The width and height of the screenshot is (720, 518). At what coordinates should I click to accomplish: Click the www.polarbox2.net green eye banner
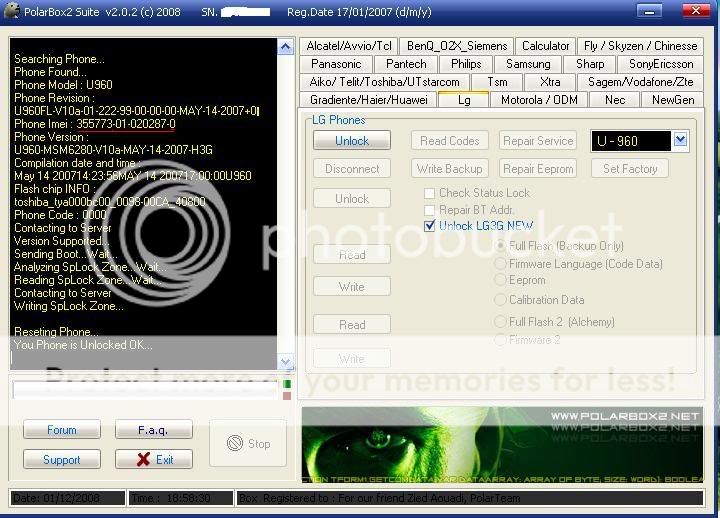[502, 445]
